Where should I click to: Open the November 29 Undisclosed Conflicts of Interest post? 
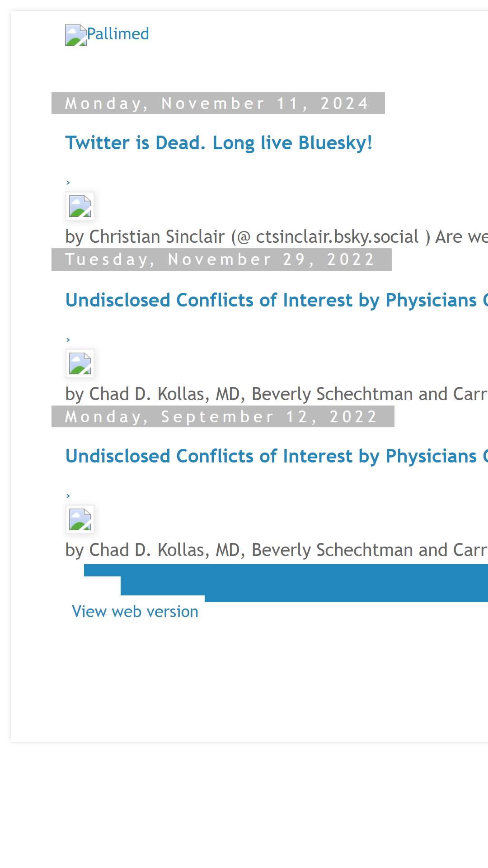[x=277, y=300]
